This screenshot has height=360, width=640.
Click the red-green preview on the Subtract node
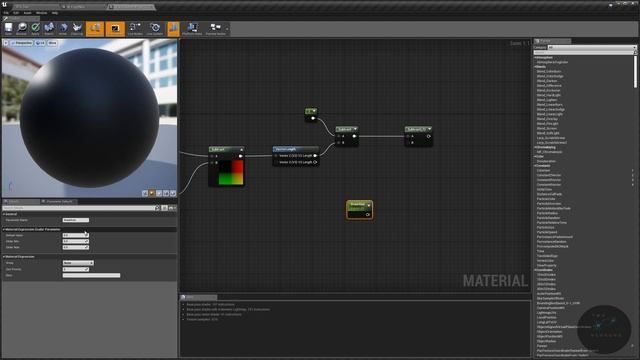tap(231, 172)
